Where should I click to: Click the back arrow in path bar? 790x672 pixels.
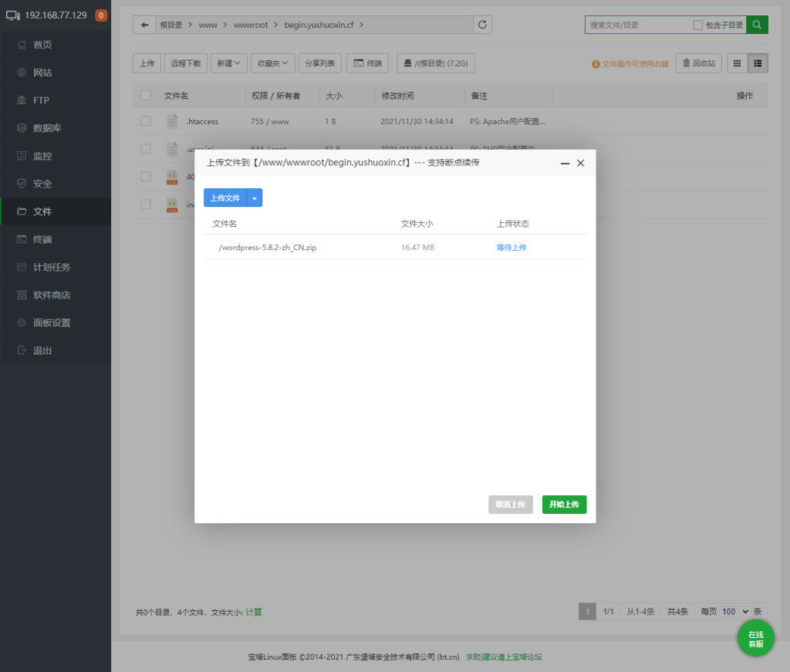tap(144, 25)
